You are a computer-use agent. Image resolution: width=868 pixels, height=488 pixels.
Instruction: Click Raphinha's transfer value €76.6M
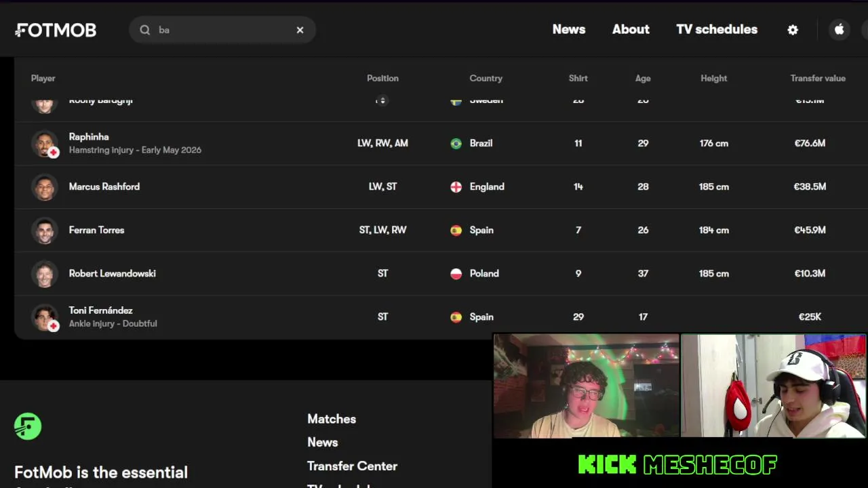click(810, 143)
